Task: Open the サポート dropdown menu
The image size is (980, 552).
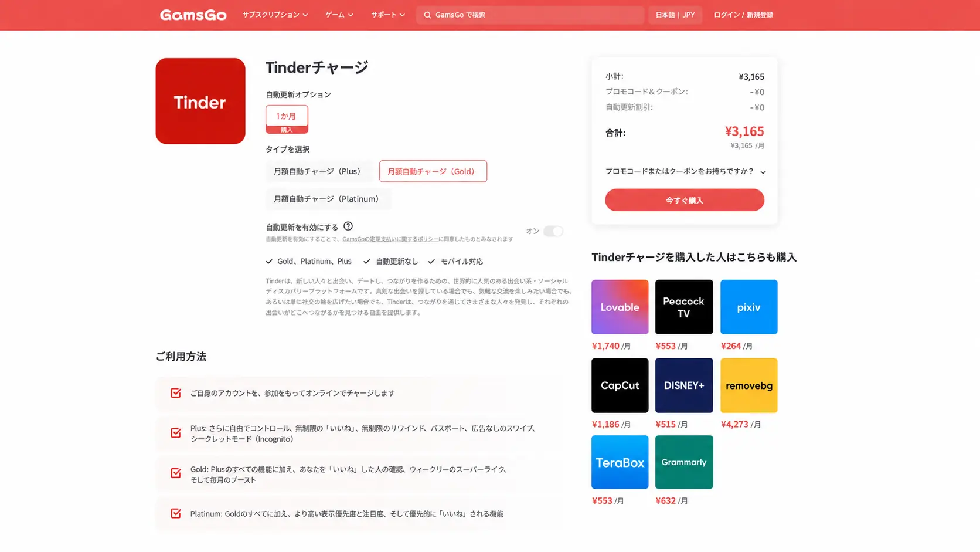Action: click(387, 15)
